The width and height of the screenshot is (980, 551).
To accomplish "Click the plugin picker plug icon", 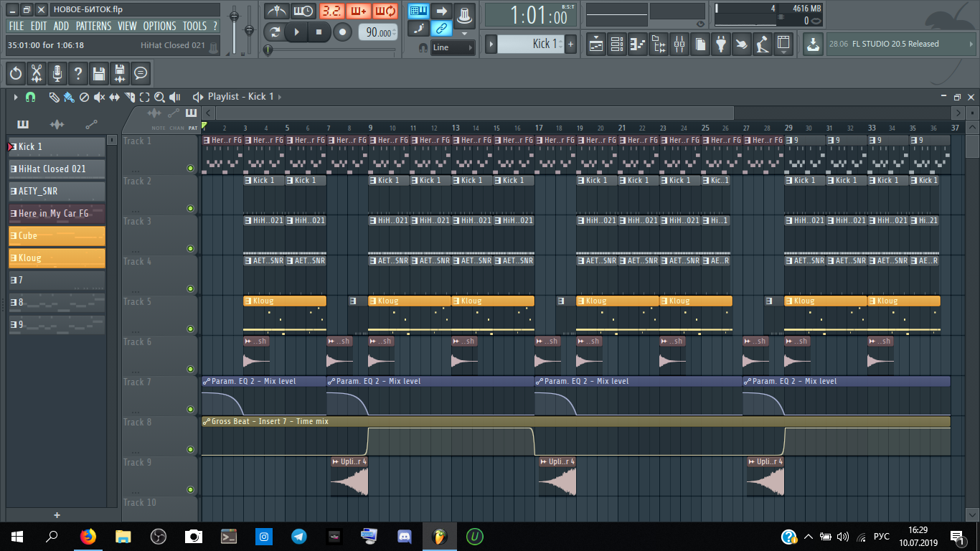I will [721, 44].
